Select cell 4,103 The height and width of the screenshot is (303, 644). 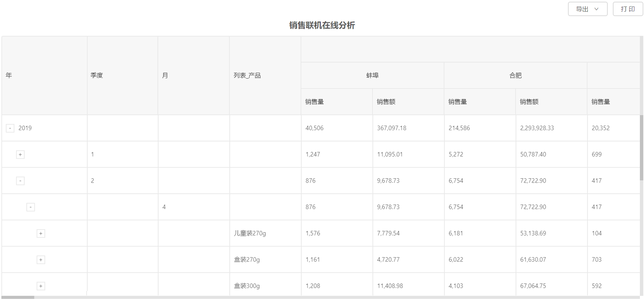click(480, 284)
